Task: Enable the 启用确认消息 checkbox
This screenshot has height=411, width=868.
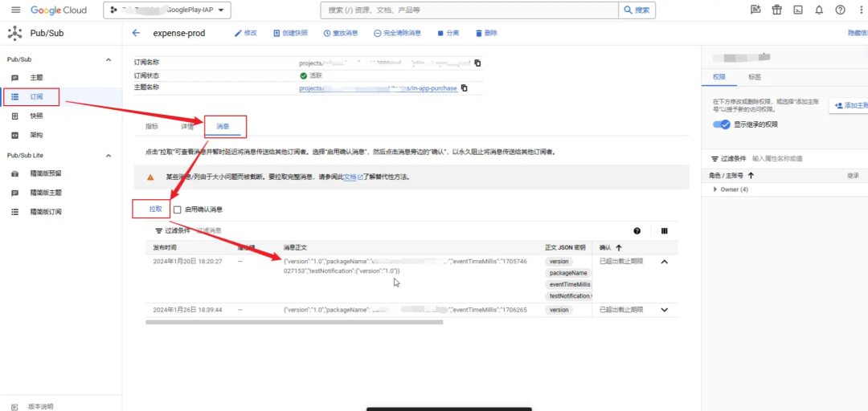Action: coord(177,210)
